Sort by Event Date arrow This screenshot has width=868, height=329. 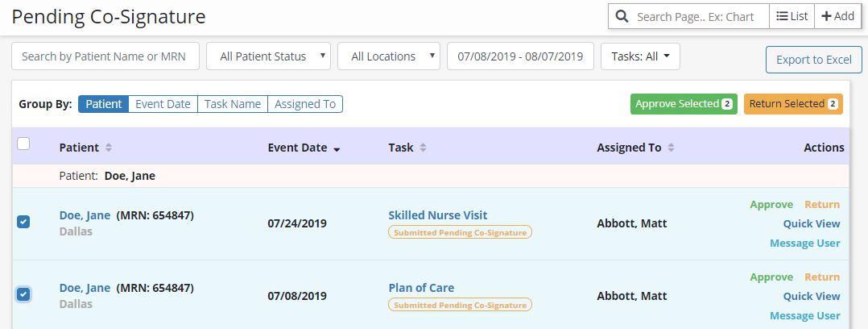pyautogui.click(x=337, y=149)
